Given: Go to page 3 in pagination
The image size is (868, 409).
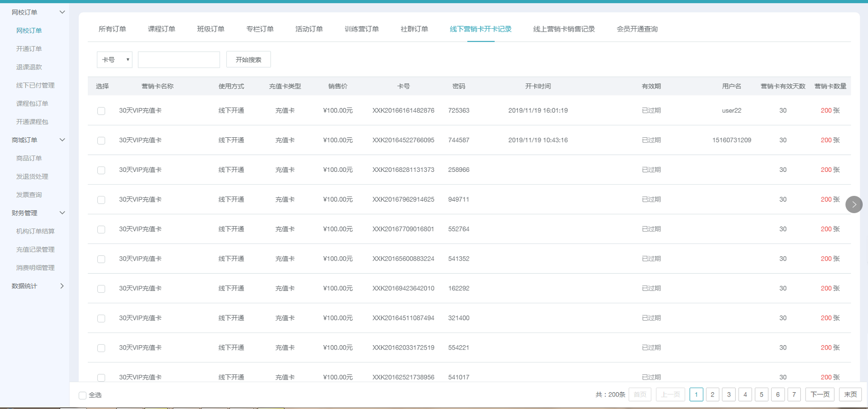Looking at the screenshot, I should 728,395.
